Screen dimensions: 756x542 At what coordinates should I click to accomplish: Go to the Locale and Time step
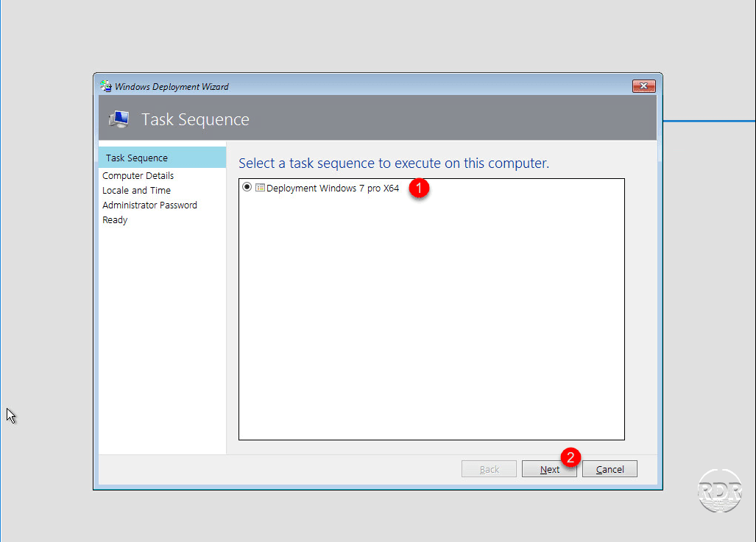point(136,191)
